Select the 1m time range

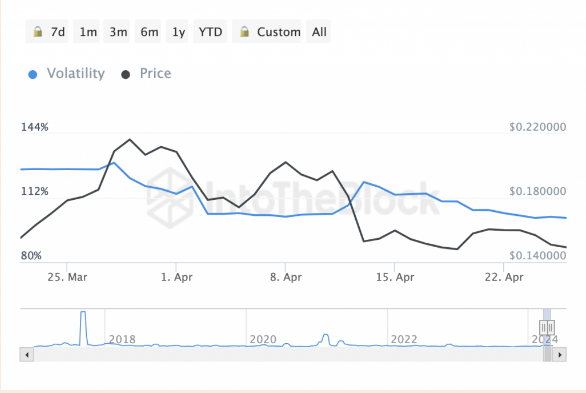tap(86, 32)
